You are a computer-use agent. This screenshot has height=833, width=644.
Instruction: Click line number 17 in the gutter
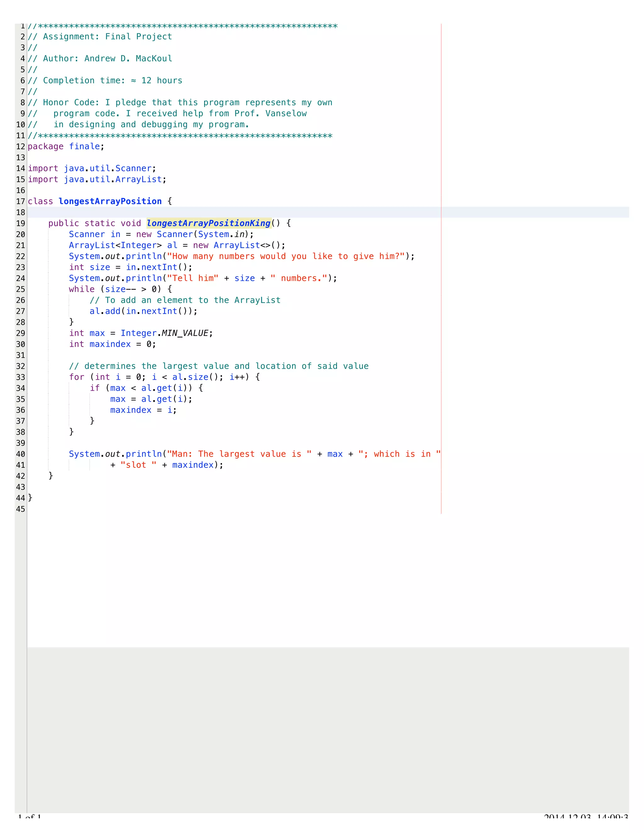[x=21, y=201]
